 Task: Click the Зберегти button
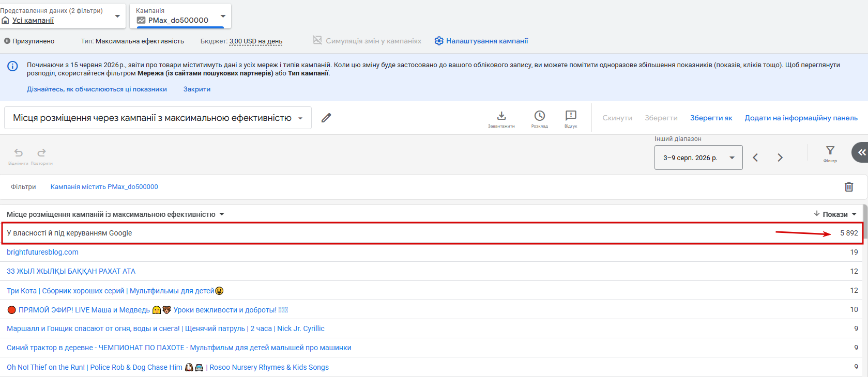coord(661,118)
